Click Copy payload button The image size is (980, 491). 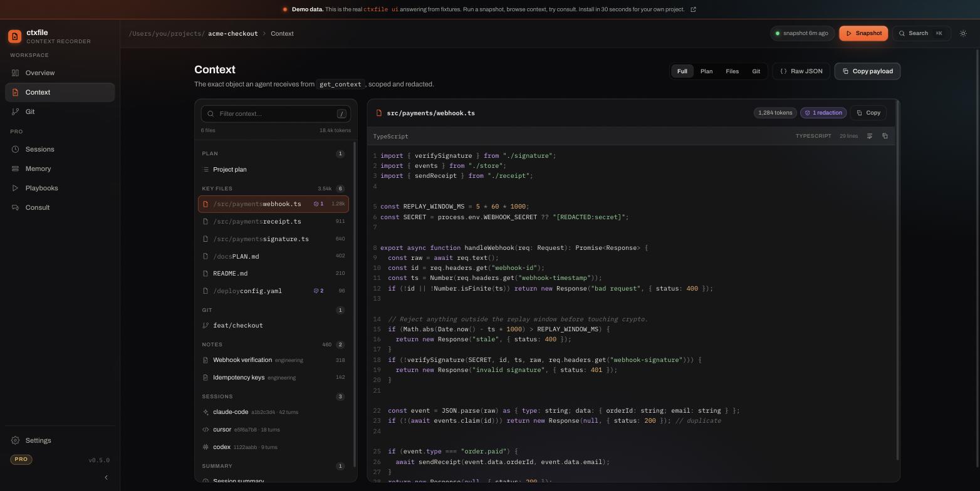point(867,71)
